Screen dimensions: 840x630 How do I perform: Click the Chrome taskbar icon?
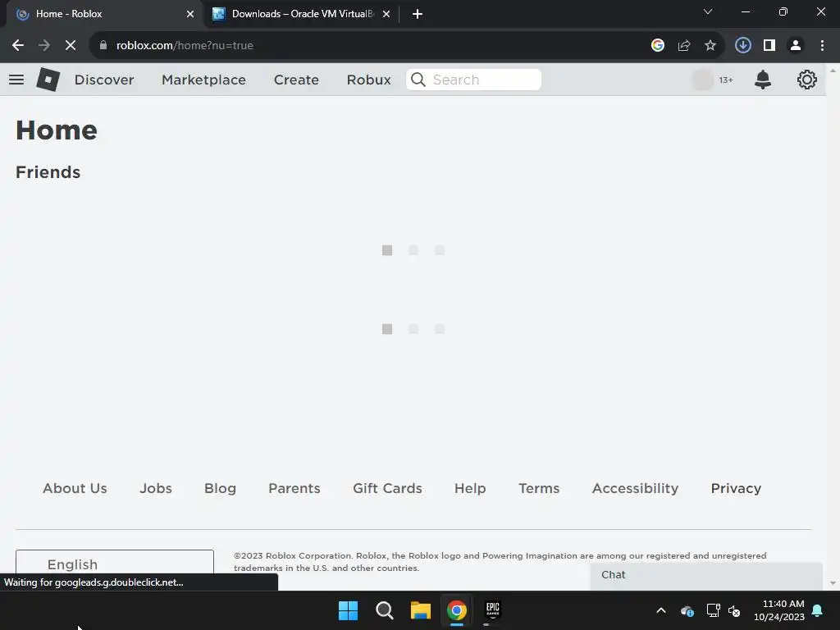pos(456,610)
